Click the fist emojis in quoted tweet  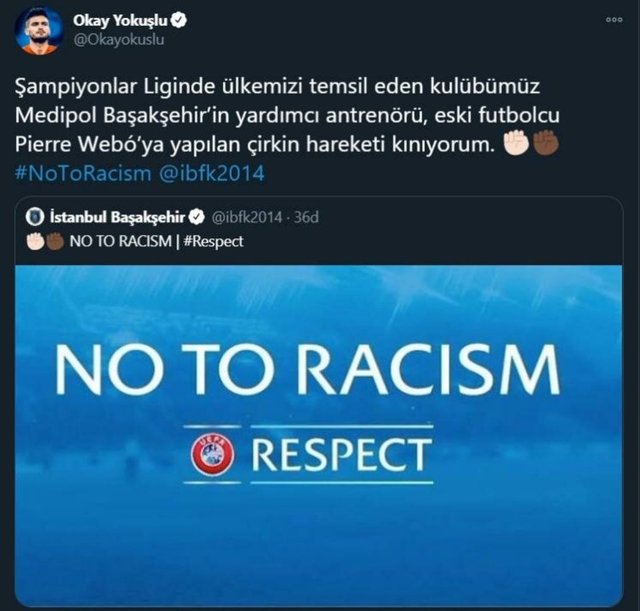pyautogui.click(x=45, y=241)
